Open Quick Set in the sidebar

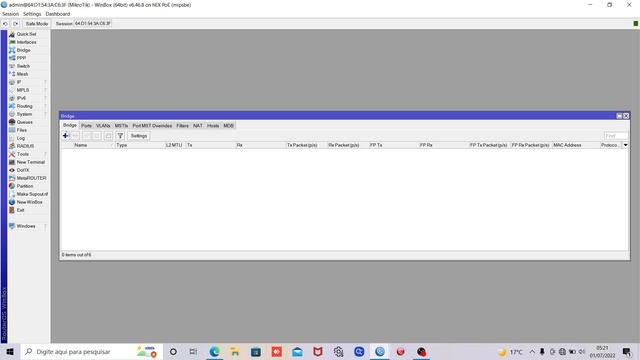[27, 34]
